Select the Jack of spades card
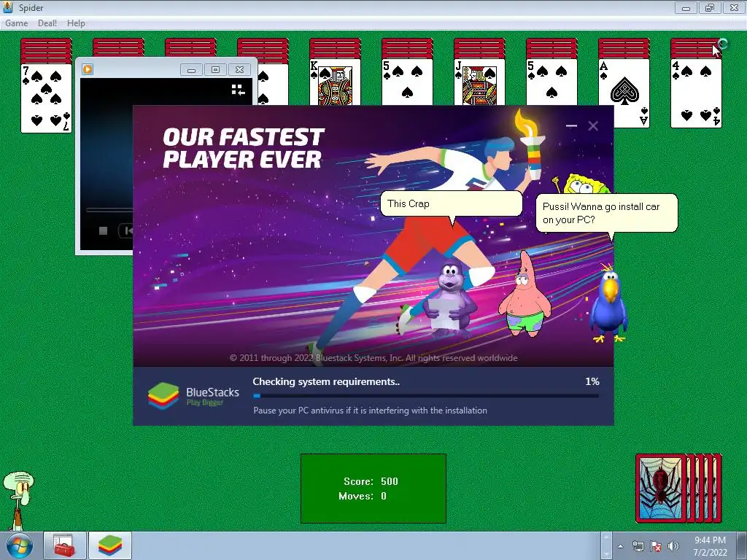 [479, 82]
